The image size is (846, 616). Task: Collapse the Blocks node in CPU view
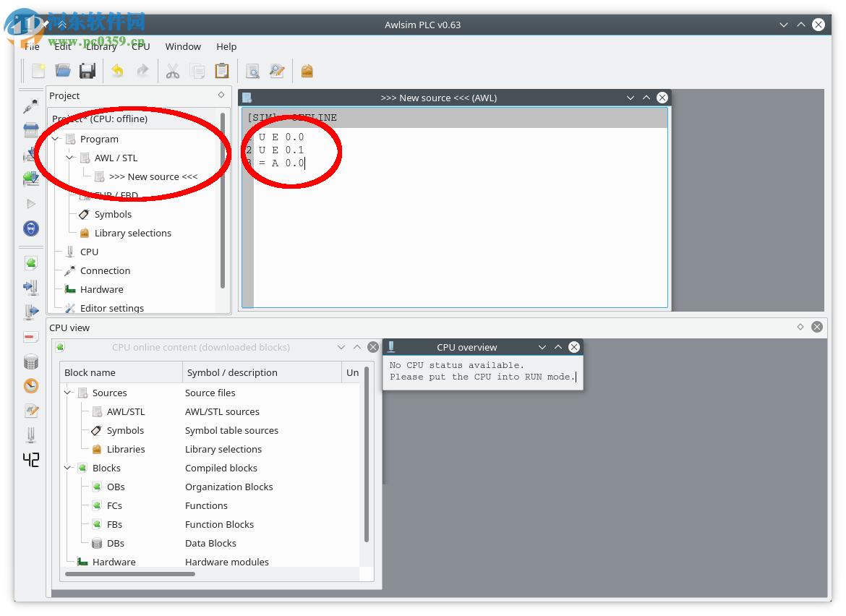click(x=68, y=468)
